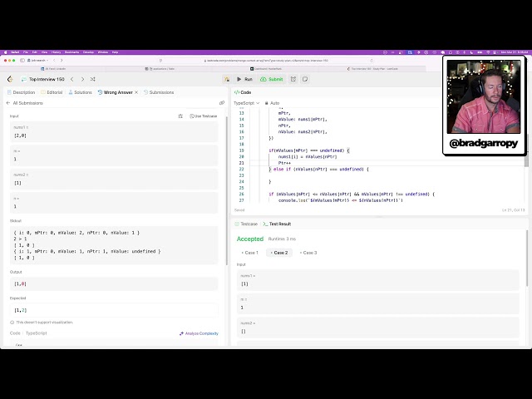The height and width of the screenshot is (399, 532).
Task: Copy the submission link icon
Action: 222,103
